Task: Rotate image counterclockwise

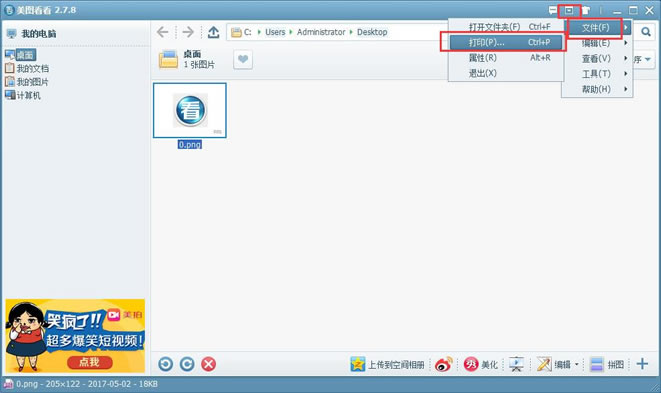Action: pos(166,364)
